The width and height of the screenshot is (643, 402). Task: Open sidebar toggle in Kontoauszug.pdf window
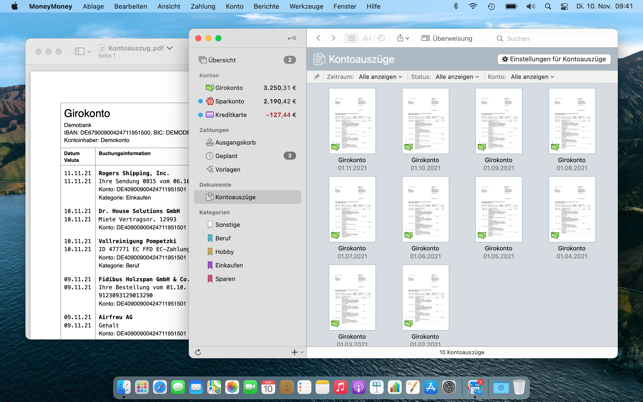(x=82, y=51)
